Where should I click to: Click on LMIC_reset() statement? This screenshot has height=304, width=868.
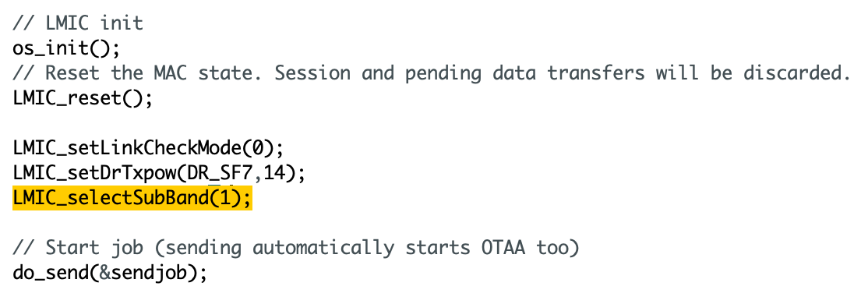tap(82, 98)
